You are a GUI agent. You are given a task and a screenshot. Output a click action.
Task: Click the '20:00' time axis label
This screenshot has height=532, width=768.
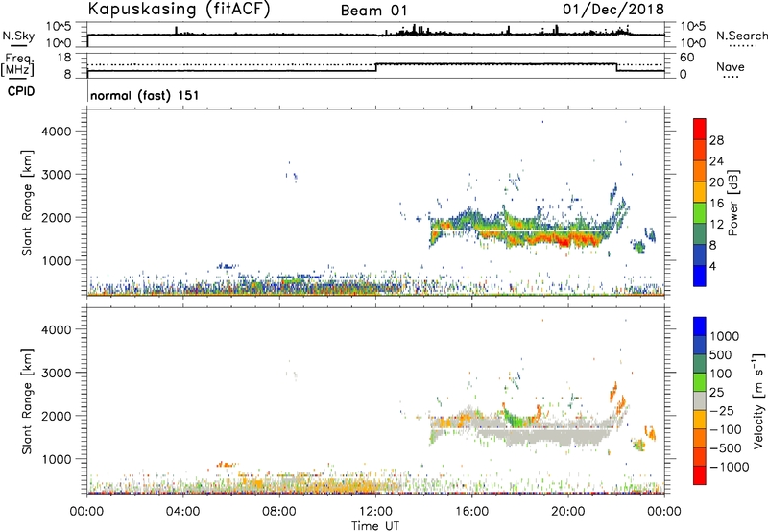tap(568, 512)
